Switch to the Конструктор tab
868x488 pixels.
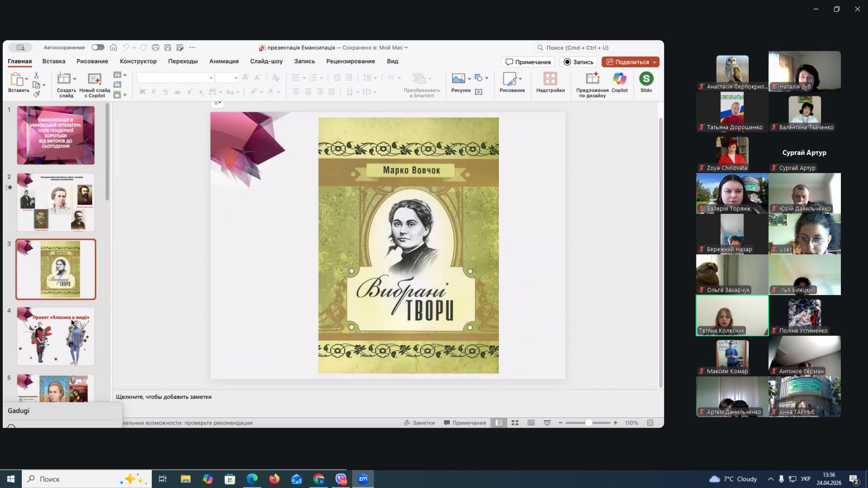point(138,61)
